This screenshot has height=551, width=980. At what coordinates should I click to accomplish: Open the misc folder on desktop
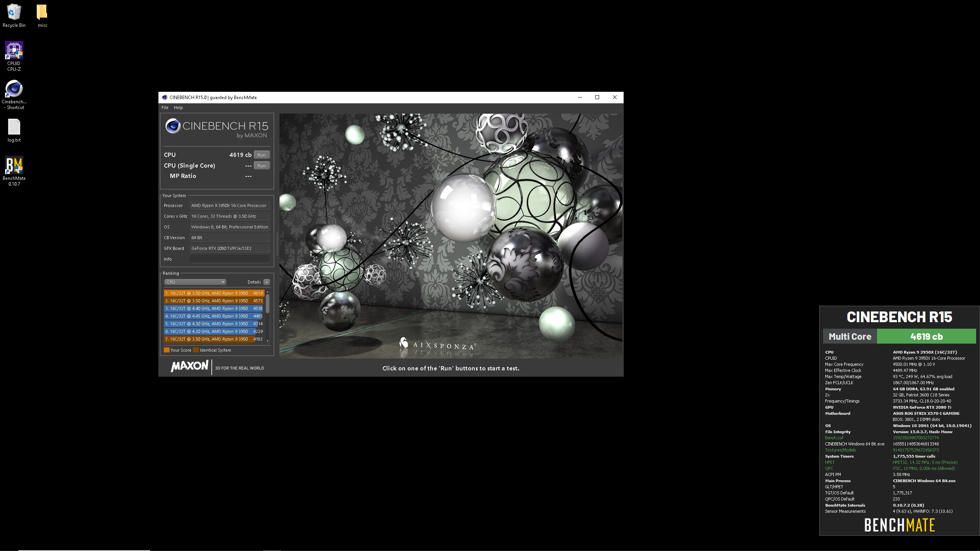[x=42, y=16]
